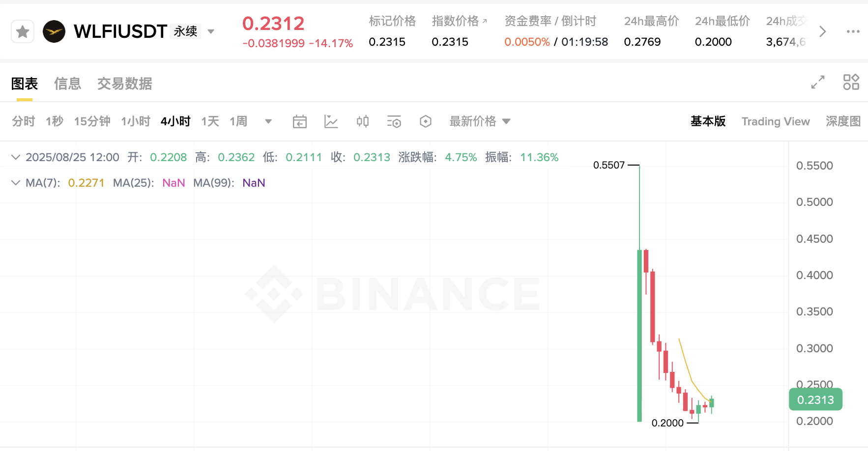868x451 pixels.
Task: Open the date range calendar icon
Action: pos(300,121)
